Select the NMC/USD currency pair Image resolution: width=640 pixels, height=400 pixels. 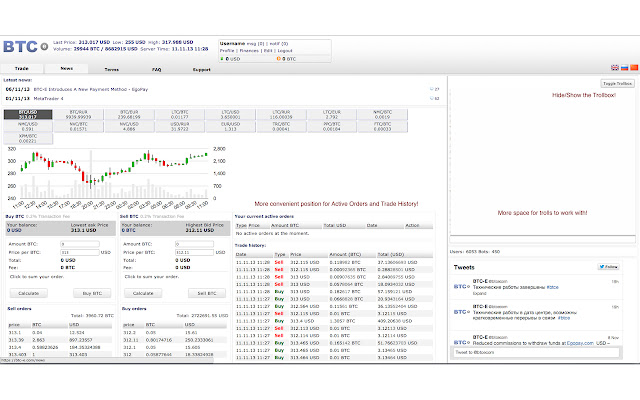click(28, 127)
